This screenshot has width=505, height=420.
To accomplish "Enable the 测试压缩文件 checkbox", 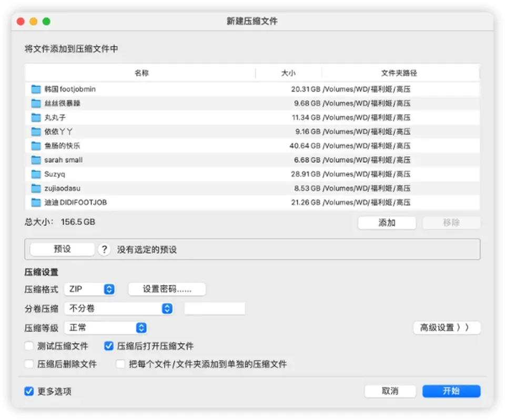I will click(x=29, y=346).
